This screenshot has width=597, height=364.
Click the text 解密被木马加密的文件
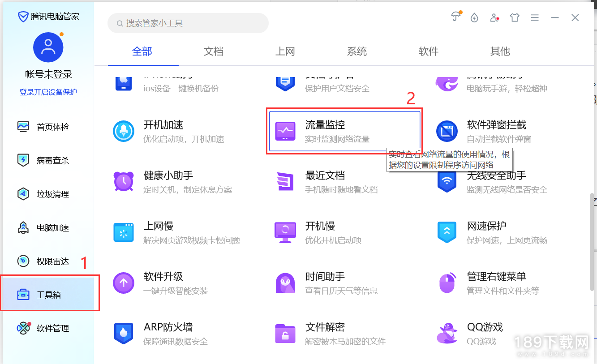[x=345, y=342]
